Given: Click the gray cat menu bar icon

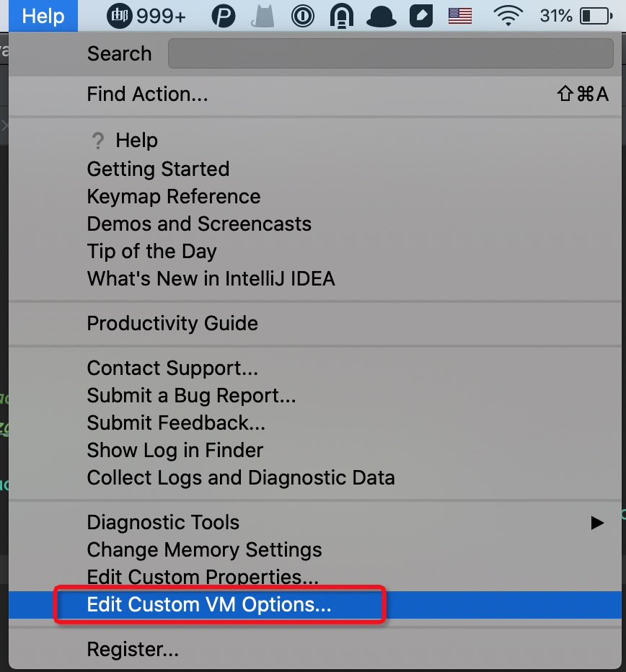Looking at the screenshot, I should point(263,17).
